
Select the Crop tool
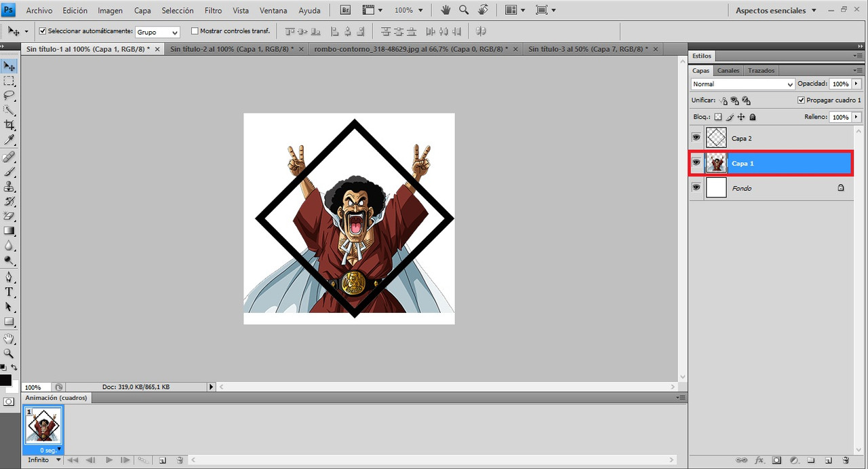pyautogui.click(x=9, y=126)
